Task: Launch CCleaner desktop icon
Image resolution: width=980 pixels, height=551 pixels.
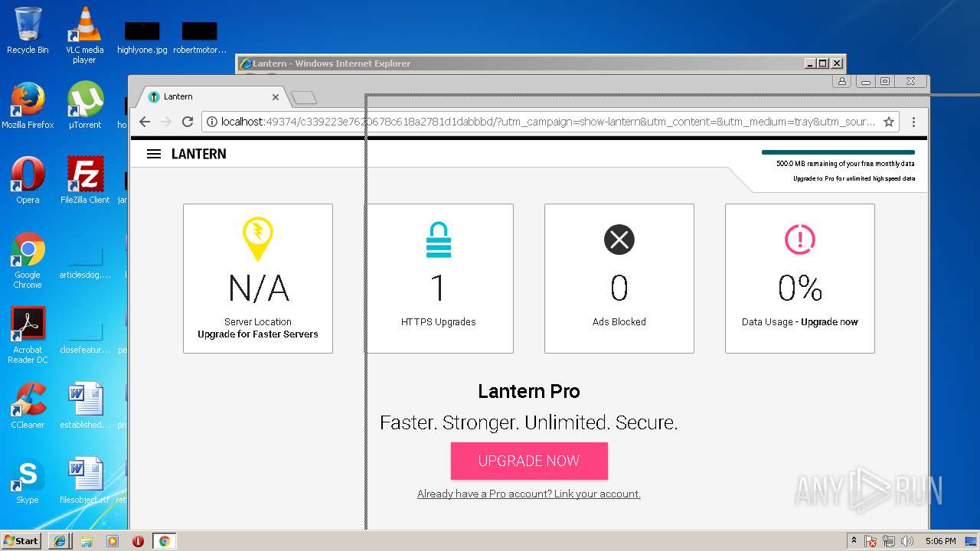Action: click(x=28, y=406)
